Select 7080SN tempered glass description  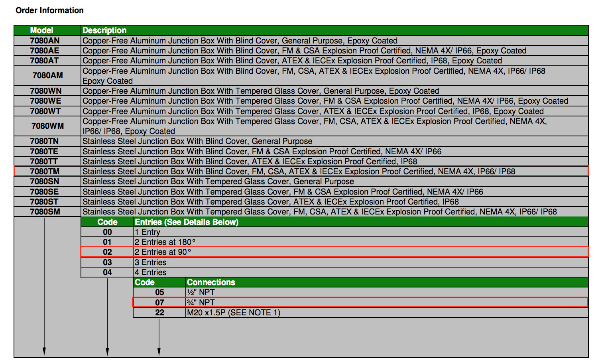point(218,181)
